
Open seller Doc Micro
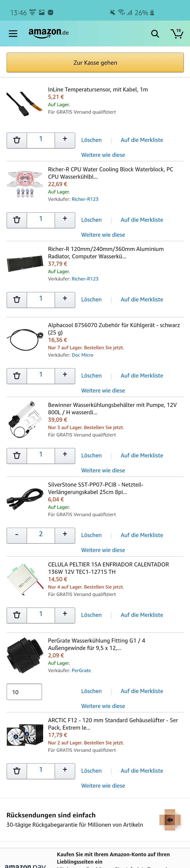[x=83, y=355]
